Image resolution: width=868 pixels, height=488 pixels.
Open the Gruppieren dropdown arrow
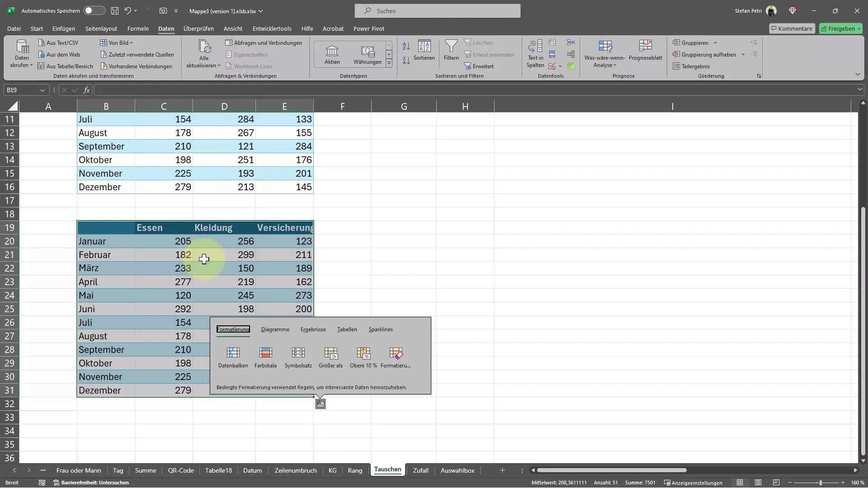[715, 43]
